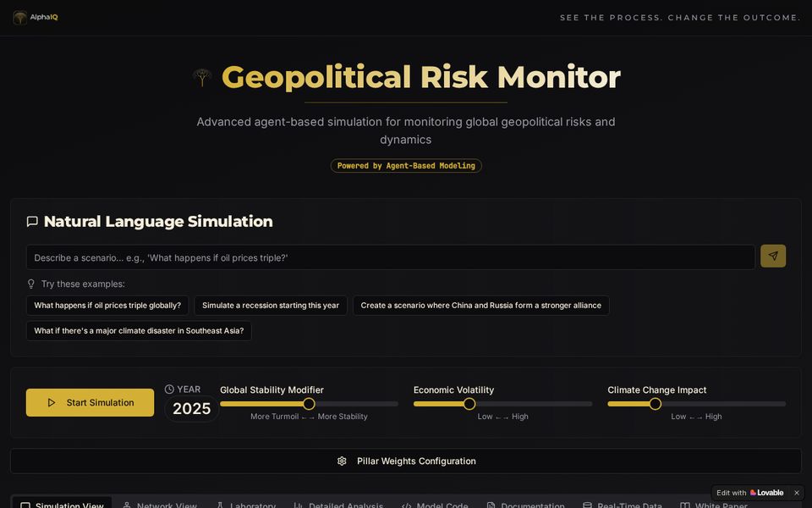The width and height of the screenshot is (812, 508).
Task: Expand Pillar Weights Configuration panel
Action: 406,461
